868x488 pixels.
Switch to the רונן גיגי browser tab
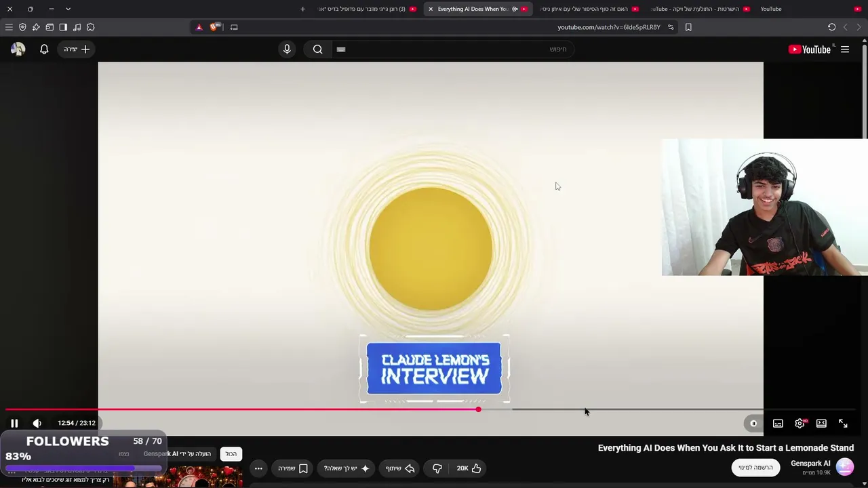click(367, 9)
